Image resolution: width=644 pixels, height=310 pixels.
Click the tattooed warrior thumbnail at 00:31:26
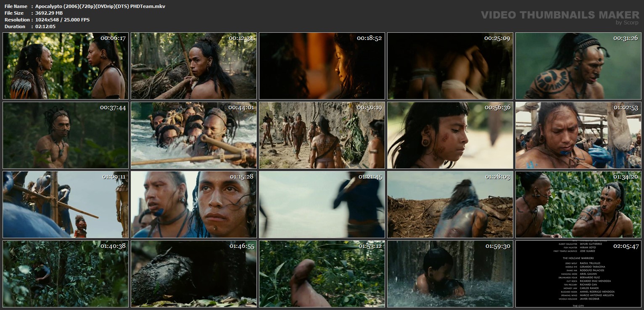(x=578, y=66)
